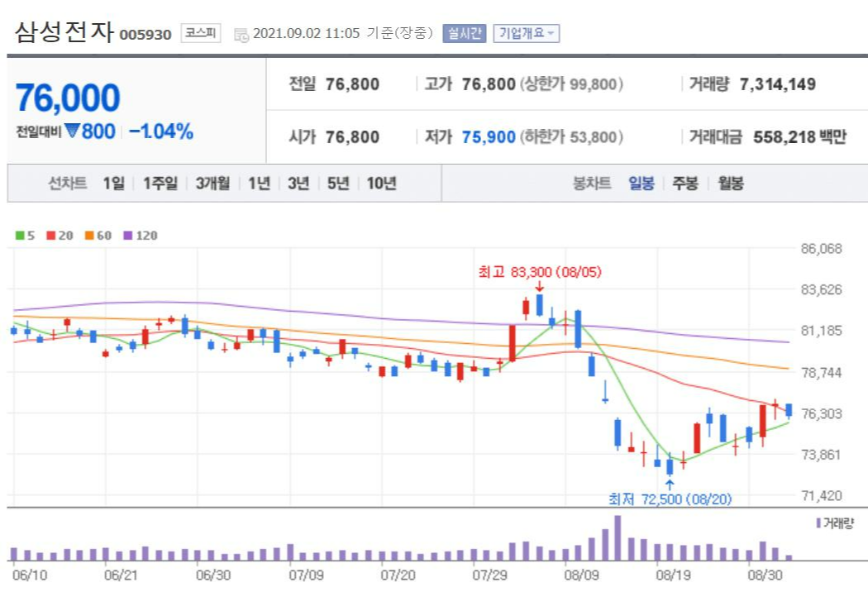Click the 71,420 price axis label
This screenshot has height=592, width=868.
[822, 495]
